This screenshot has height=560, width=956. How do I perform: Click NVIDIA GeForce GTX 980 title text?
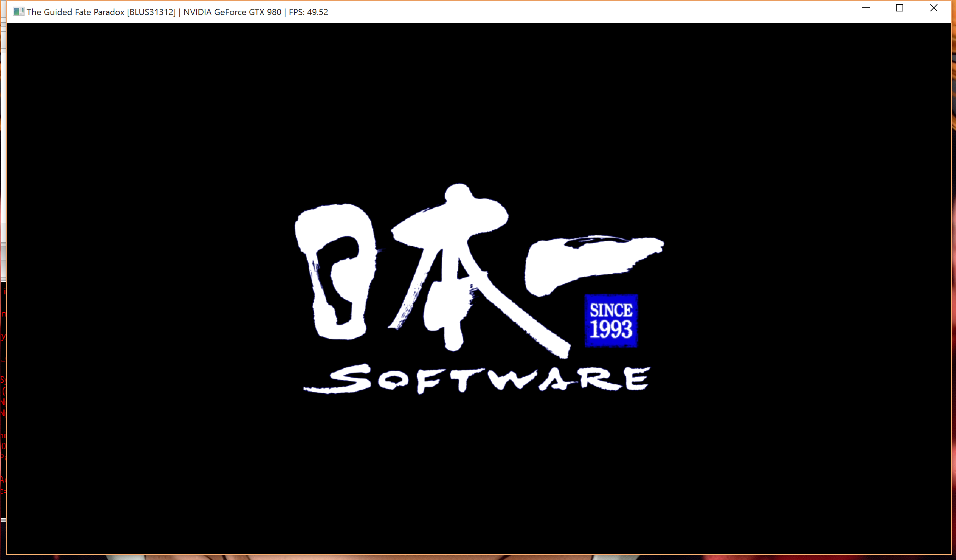tap(232, 12)
